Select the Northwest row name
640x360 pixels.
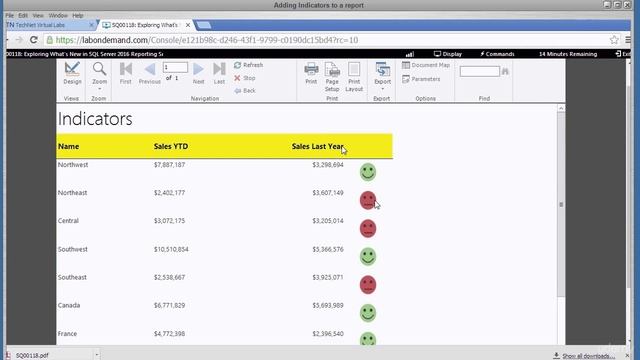click(x=73, y=164)
